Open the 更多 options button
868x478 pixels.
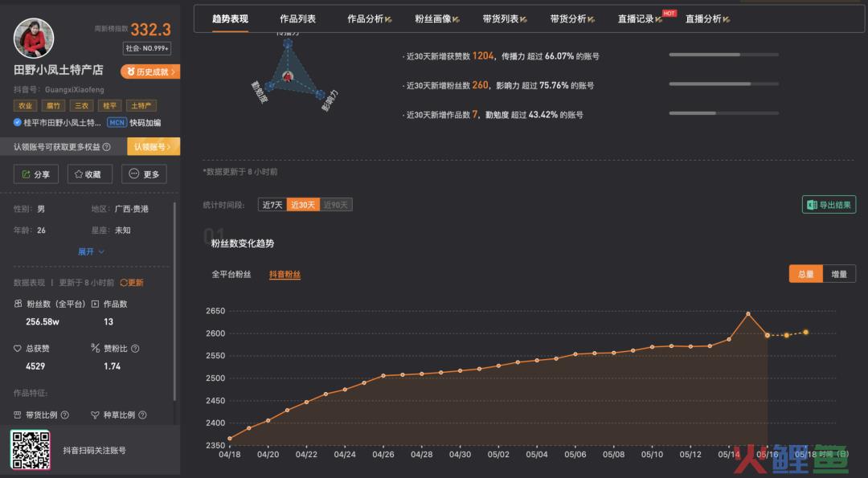(144, 174)
